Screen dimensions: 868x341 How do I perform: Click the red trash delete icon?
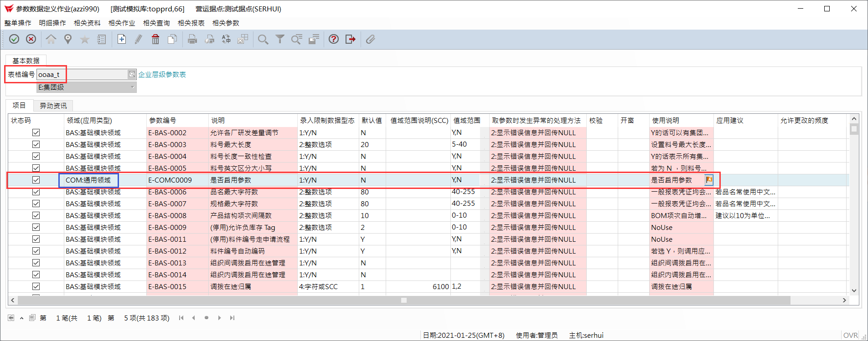point(155,40)
